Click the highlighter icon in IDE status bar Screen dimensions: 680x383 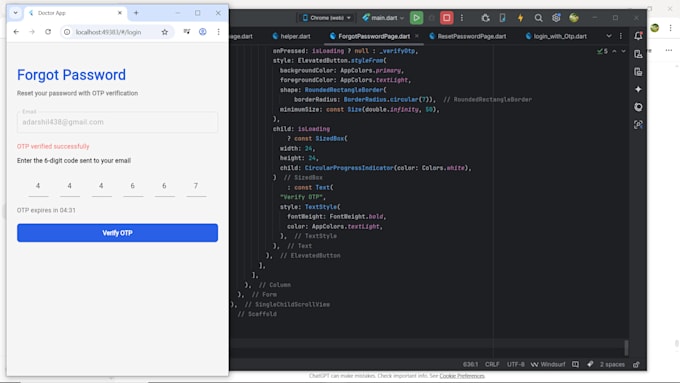pos(590,364)
